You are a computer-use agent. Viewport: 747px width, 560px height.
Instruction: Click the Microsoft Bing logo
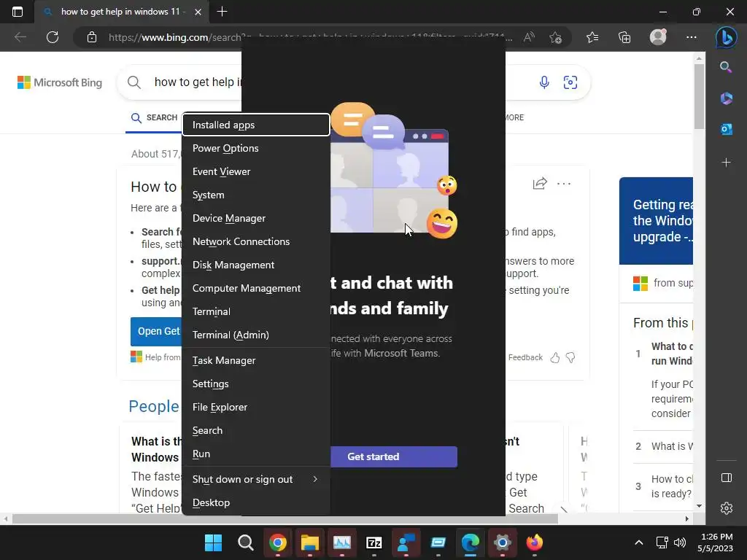click(x=60, y=82)
